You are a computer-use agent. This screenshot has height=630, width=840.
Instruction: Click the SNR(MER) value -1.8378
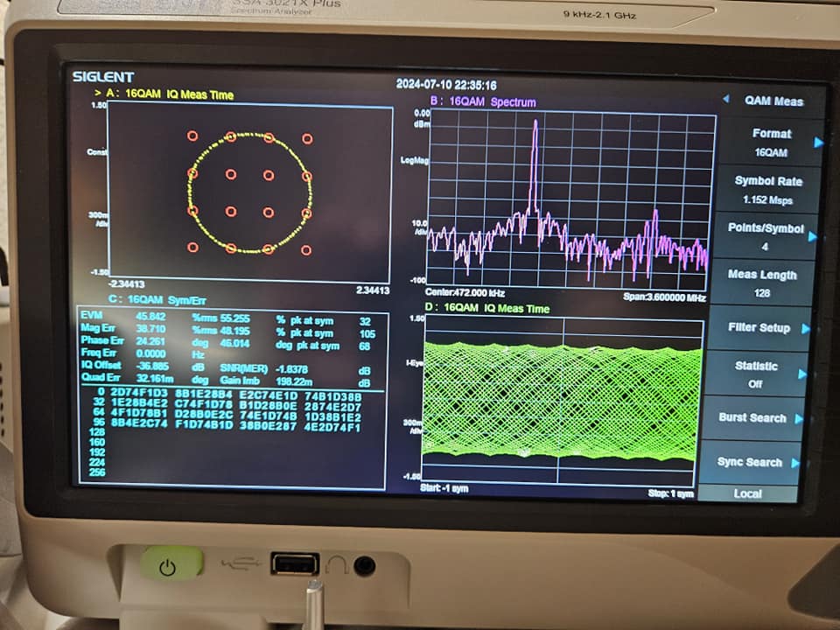point(291,369)
